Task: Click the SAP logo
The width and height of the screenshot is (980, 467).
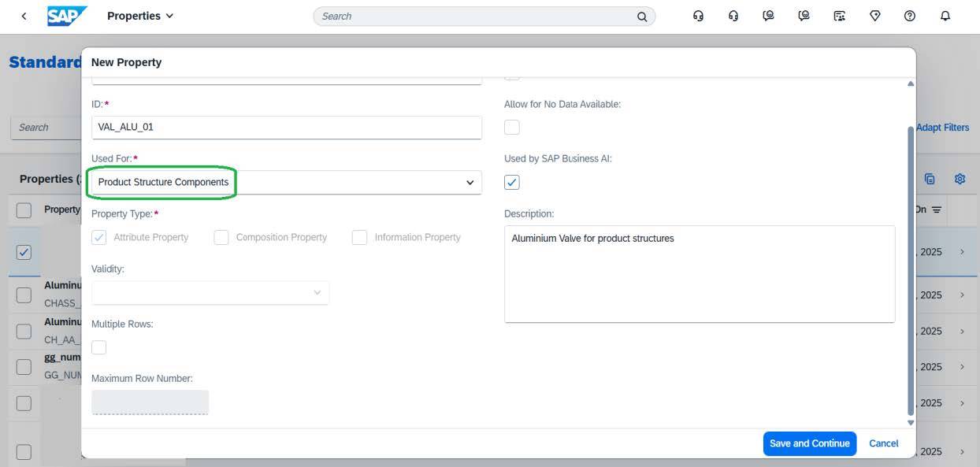Action: (x=67, y=16)
